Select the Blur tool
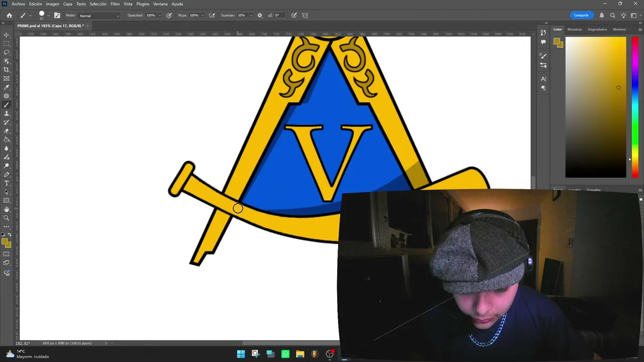This screenshot has height=362, width=644. click(x=7, y=148)
